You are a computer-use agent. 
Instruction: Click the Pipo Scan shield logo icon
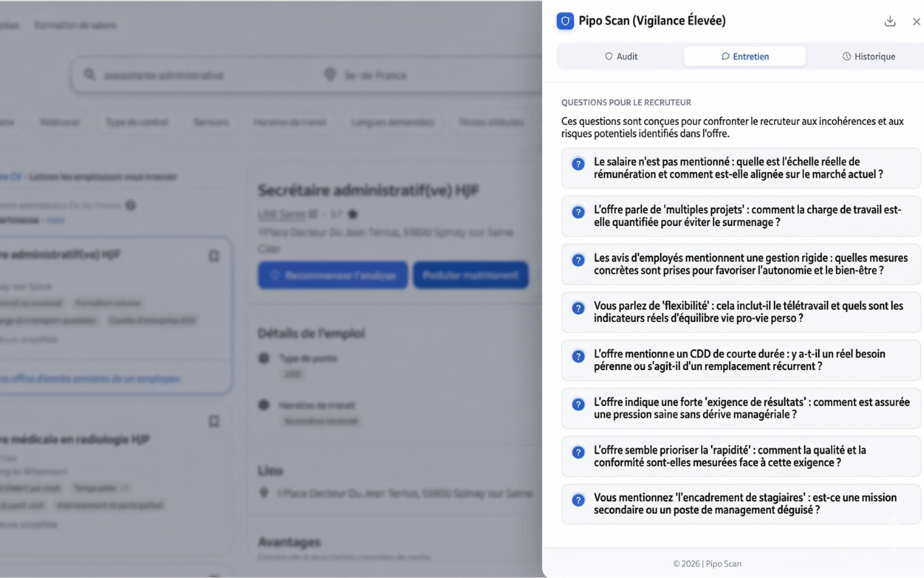coord(565,21)
